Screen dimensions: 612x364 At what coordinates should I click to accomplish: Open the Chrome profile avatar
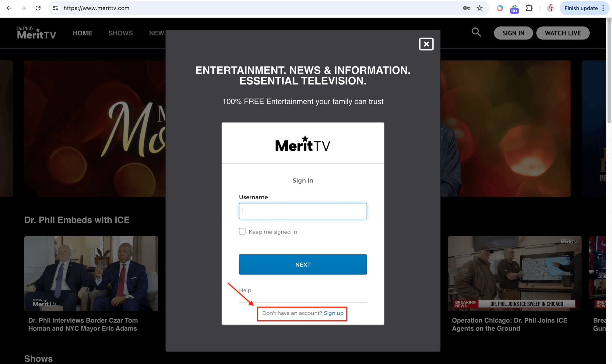[x=550, y=8]
